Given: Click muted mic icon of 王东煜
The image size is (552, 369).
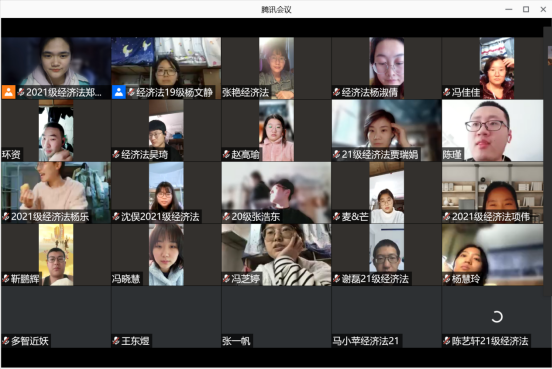Looking at the screenshot, I should [x=116, y=340].
